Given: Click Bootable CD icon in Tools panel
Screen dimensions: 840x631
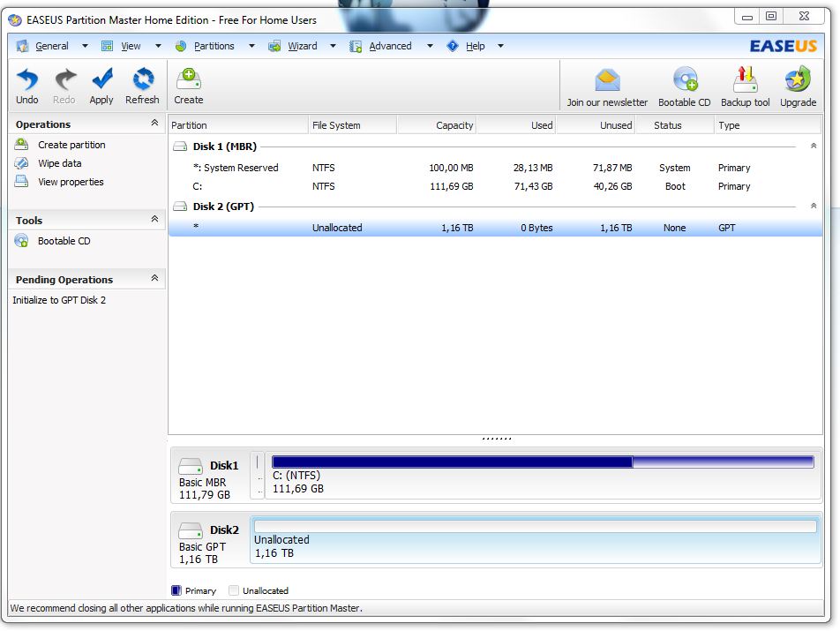Looking at the screenshot, I should [21, 241].
